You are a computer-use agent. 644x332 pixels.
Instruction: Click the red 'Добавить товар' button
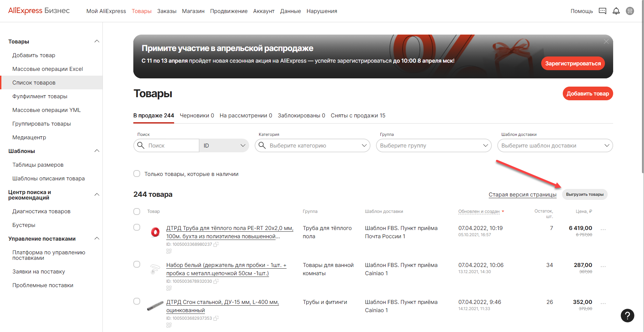tap(588, 93)
